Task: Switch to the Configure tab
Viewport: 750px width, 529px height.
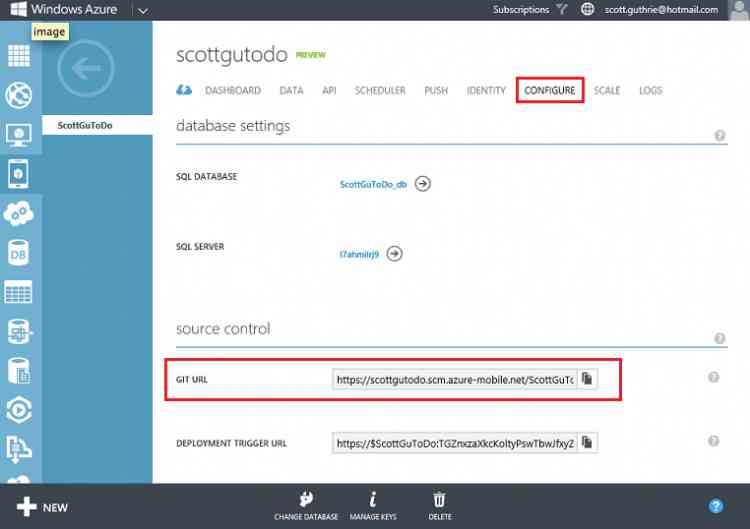Action: click(550, 90)
